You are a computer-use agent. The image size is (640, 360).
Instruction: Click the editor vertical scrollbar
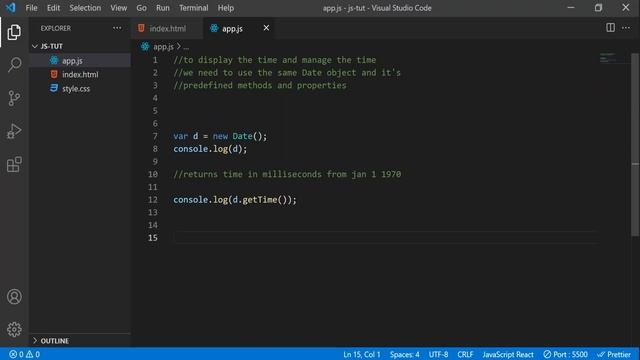[x=635, y=144]
